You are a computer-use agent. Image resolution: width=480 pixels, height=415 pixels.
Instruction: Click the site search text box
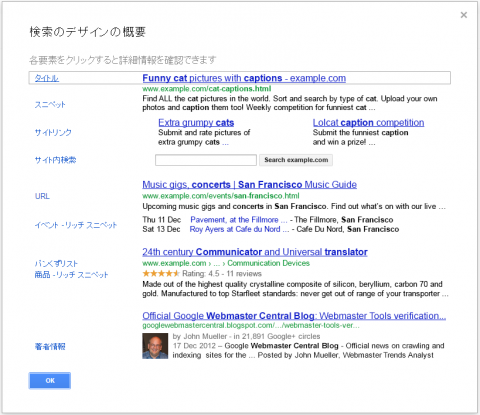tap(206, 160)
